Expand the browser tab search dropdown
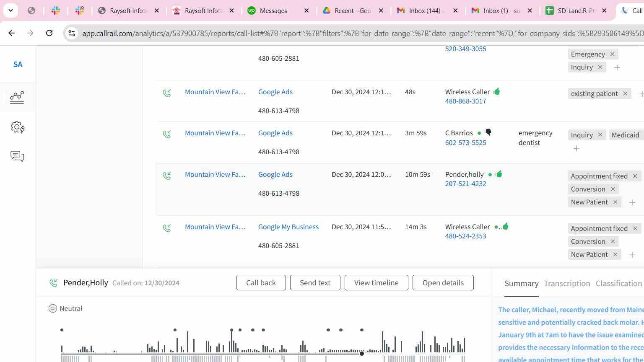 point(10,10)
